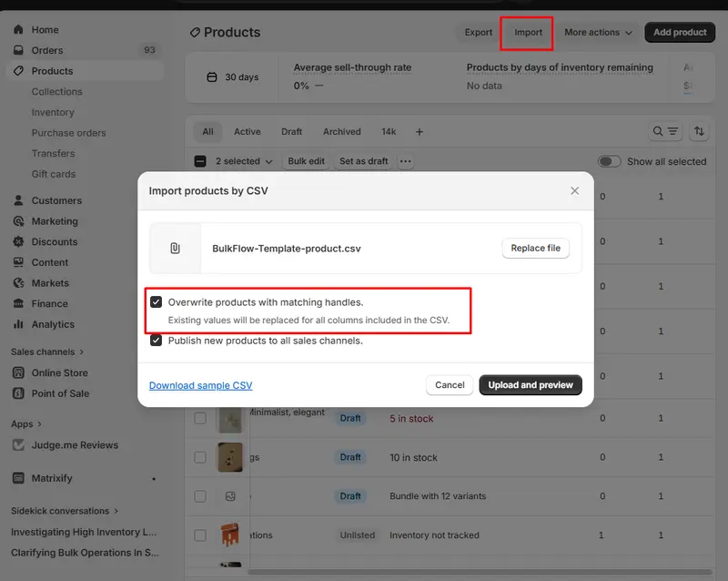728x581 pixels.
Task: Switch to the Archived tab
Action: coord(341,131)
